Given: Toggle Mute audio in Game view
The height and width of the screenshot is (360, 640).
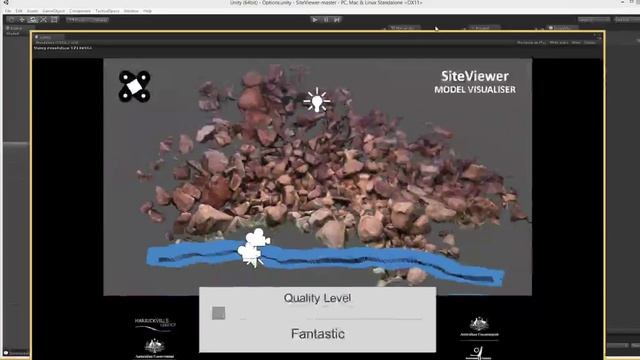Looking at the screenshot, I should point(559,42).
